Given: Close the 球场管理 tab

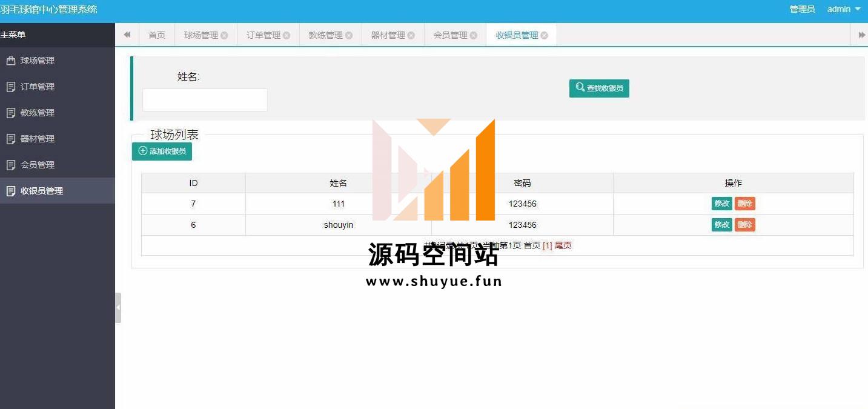Looking at the screenshot, I should coord(224,36).
